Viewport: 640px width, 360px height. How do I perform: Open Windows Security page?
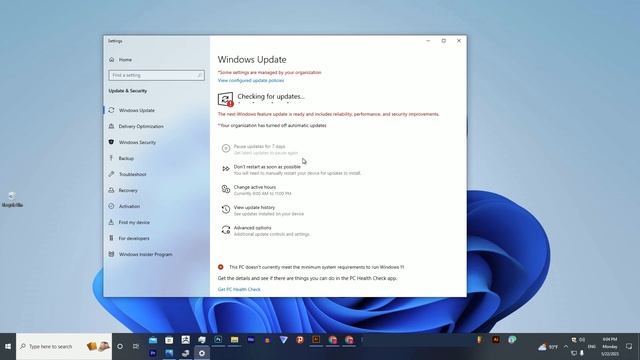point(137,142)
